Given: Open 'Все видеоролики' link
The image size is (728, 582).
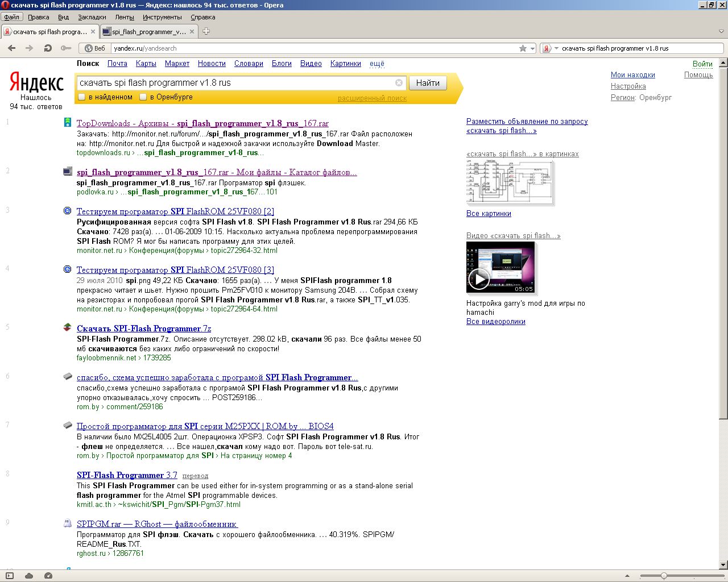Looking at the screenshot, I should pos(496,322).
